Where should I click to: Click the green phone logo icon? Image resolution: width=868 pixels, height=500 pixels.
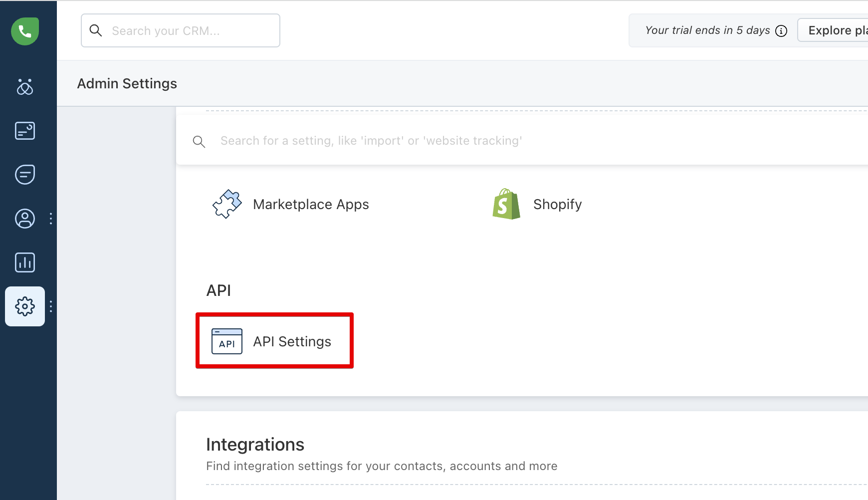25,31
